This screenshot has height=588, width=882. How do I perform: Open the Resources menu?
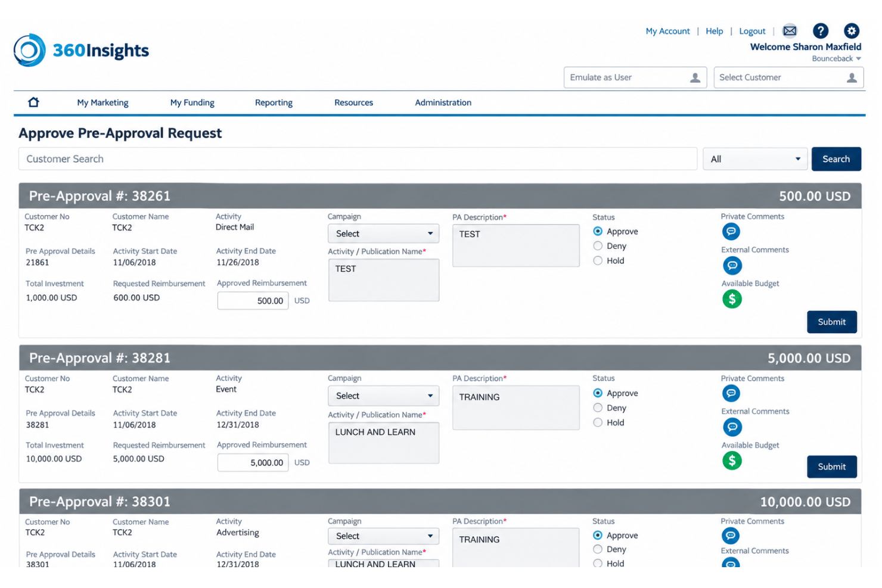pyautogui.click(x=353, y=102)
